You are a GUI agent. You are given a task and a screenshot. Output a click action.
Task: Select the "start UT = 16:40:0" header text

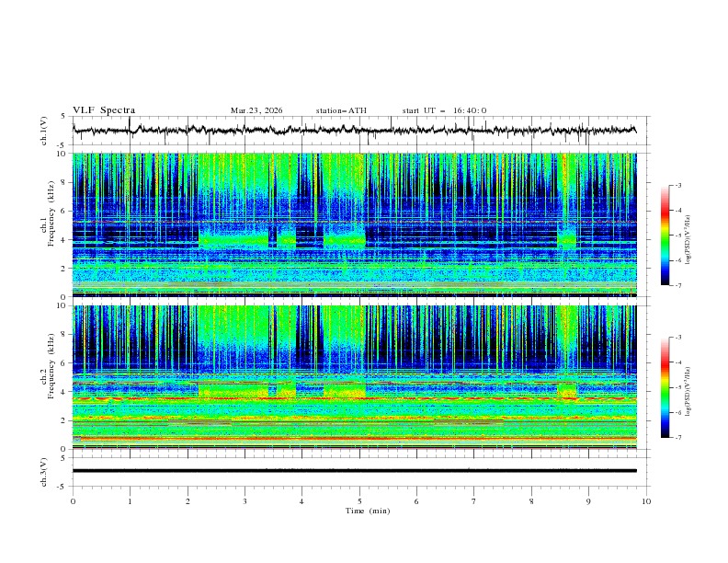pos(444,110)
